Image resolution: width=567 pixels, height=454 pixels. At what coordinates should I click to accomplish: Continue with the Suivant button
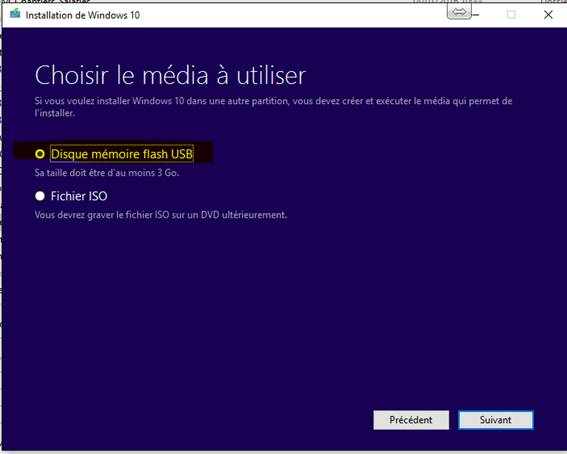496,420
